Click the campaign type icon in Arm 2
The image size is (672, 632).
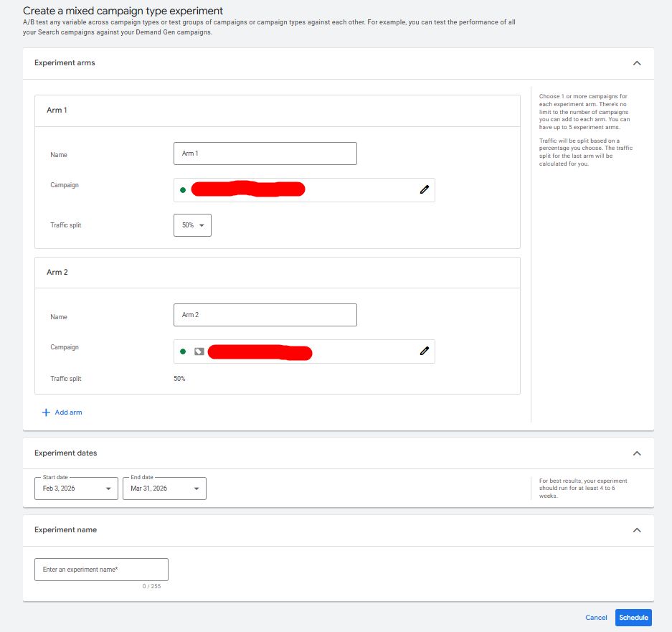[x=199, y=352]
